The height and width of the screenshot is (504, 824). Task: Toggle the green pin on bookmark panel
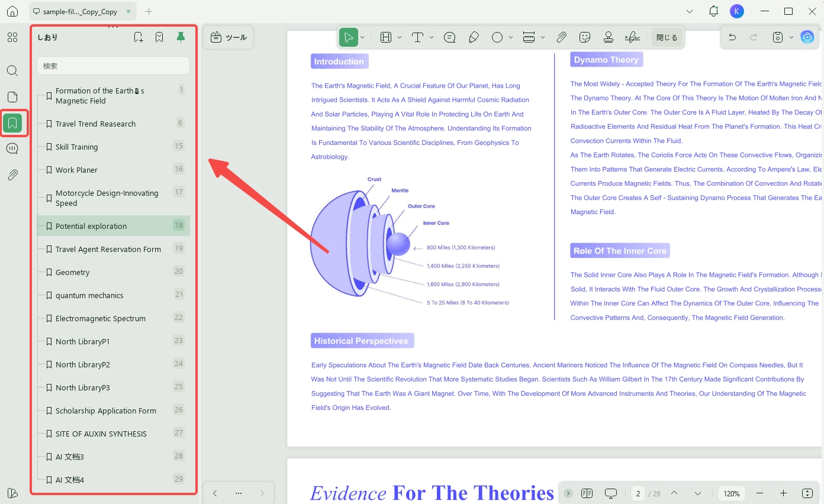tap(181, 37)
